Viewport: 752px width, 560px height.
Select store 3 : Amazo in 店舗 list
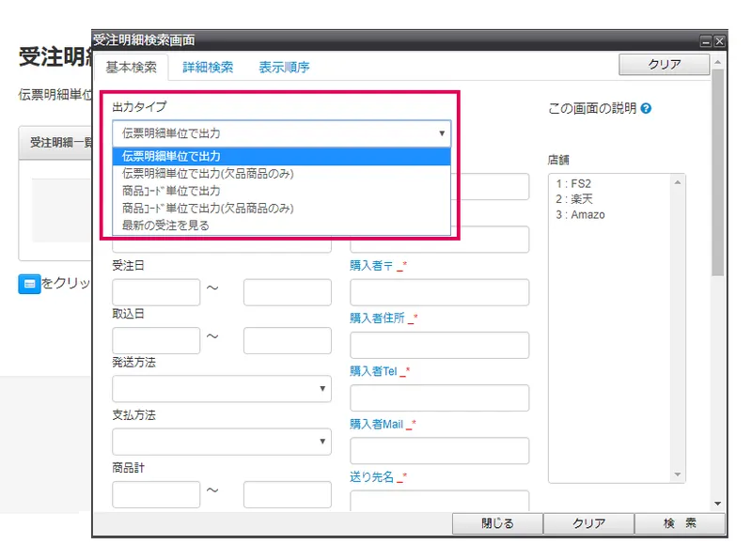pyautogui.click(x=580, y=215)
